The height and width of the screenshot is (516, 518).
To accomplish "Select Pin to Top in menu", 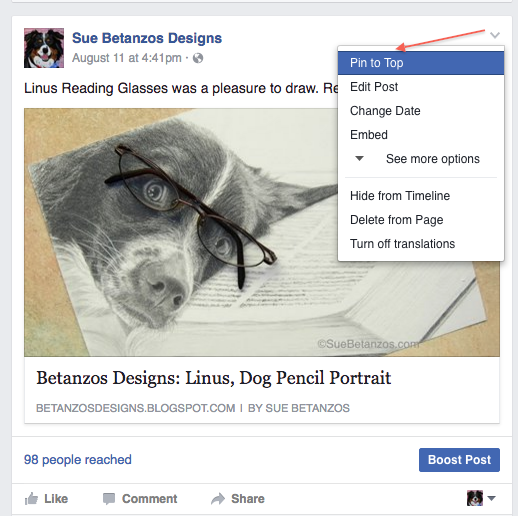I will (421, 63).
